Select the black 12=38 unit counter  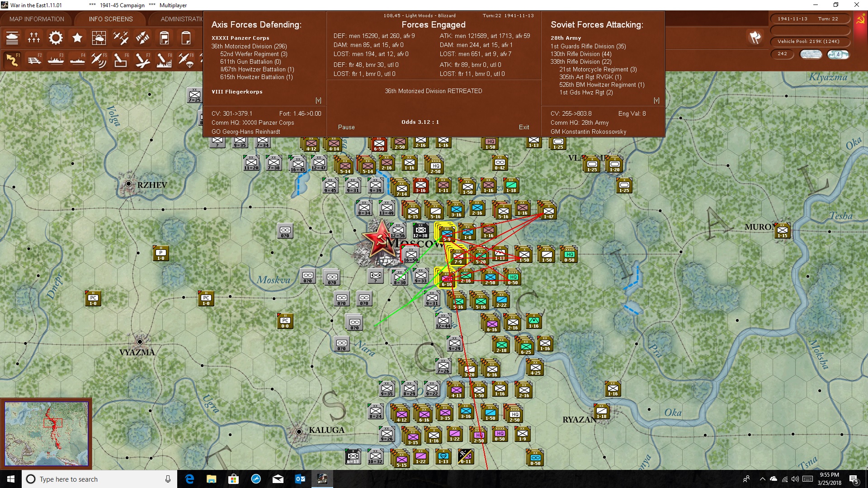[x=420, y=231]
